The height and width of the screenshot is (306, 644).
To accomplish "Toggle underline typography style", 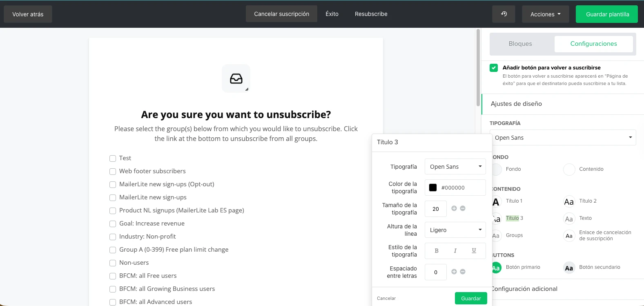I will point(474,251).
